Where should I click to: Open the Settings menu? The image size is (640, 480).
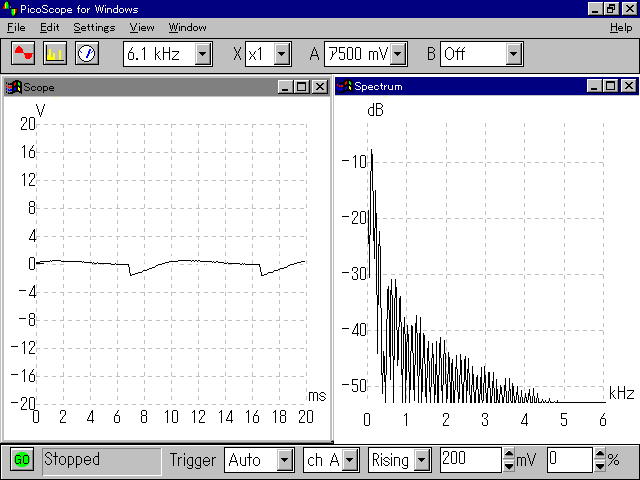[94, 27]
